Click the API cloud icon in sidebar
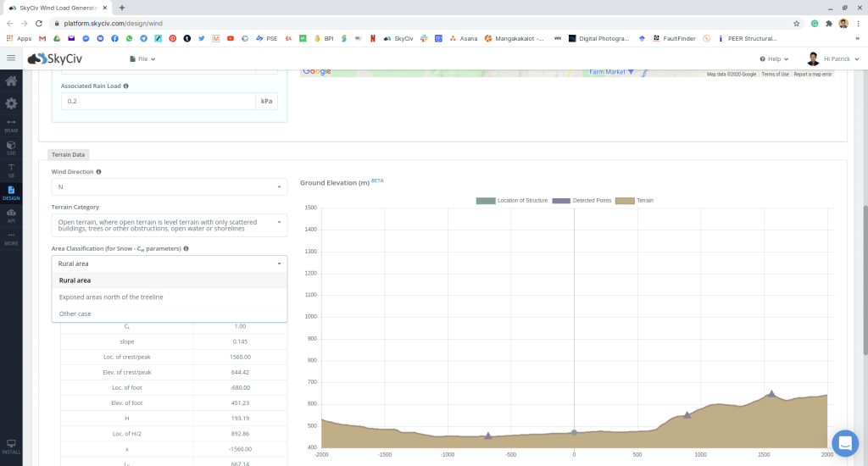 coord(11,214)
